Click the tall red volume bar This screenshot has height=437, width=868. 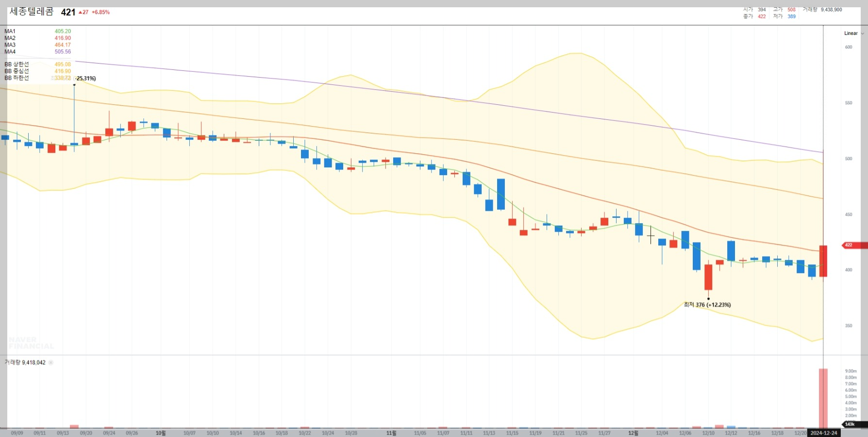point(823,398)
